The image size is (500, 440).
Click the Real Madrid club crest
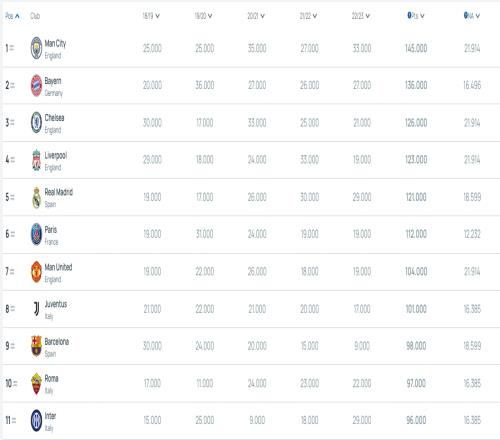coord(36,198)
